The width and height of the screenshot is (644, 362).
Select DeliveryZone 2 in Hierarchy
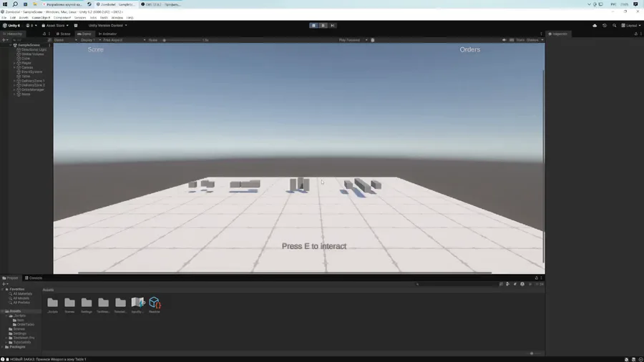33,85
